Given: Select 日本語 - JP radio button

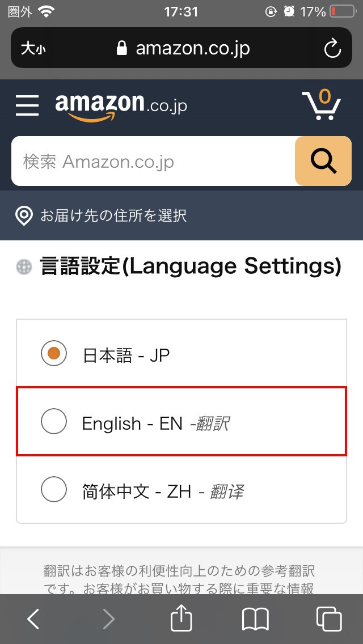Looking at the screenshot, I should tap(54, 354).
